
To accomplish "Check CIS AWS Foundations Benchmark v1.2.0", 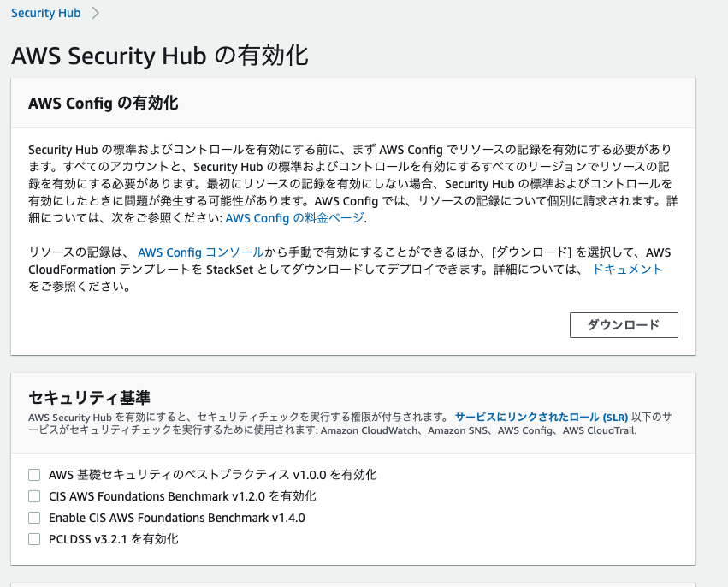I will pos(34,496).
